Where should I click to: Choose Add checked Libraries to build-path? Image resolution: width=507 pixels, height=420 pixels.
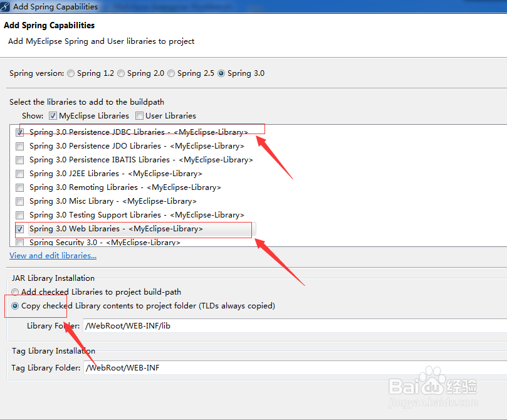pos(15,292)
